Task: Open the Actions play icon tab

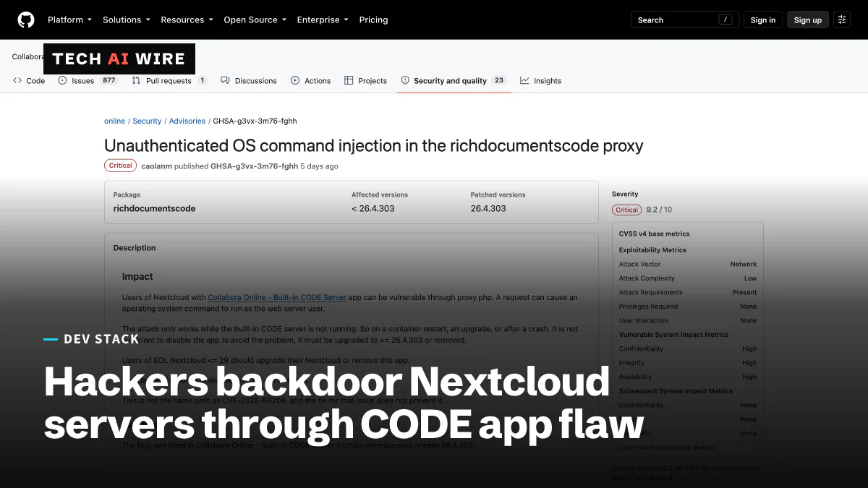Action: tap(295, 80)
